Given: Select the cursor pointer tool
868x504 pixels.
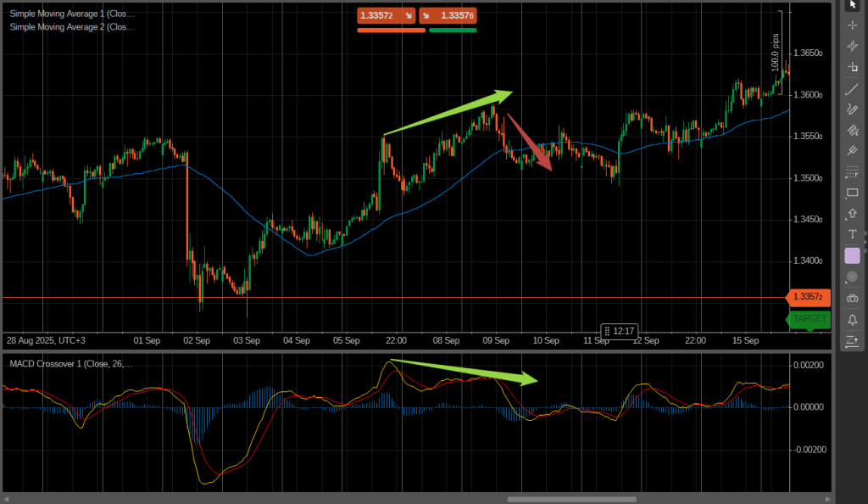Looking at the screenshot, I should (852, 5).
